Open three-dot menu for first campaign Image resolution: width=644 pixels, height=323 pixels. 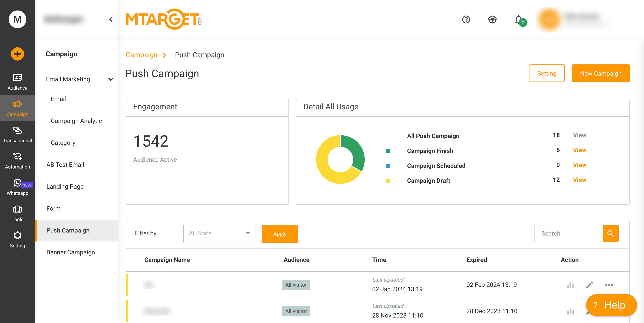pos(609,285)
